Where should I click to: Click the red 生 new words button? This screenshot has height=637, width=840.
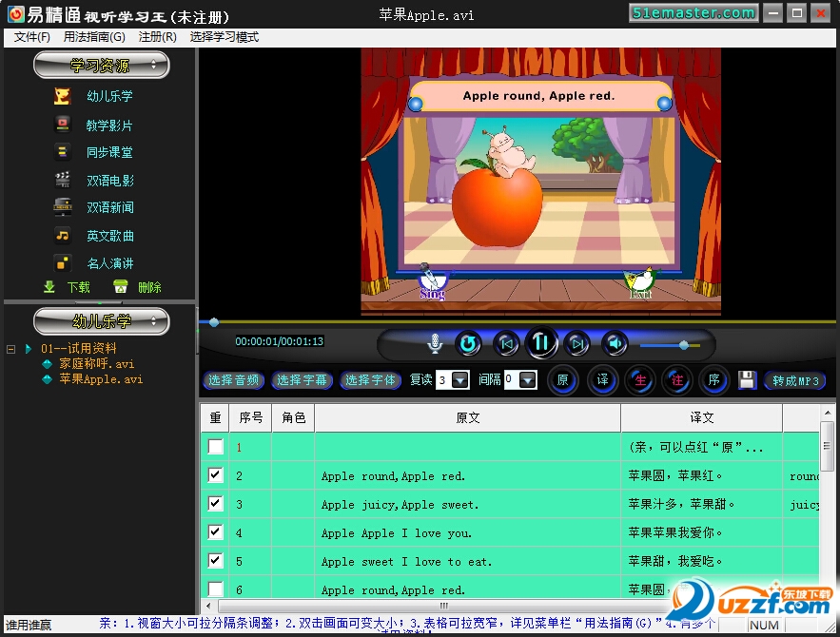pyautogui.click(x=640, y=380)
